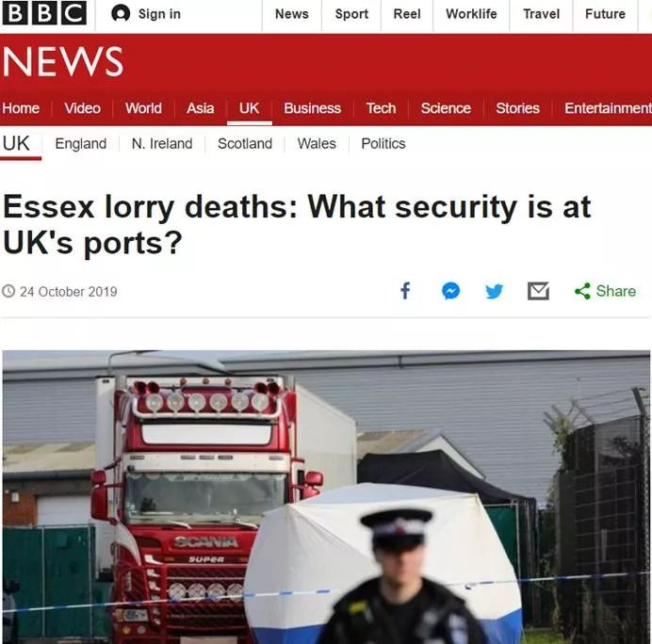
Task: Click the N. Ireland subsection link
Action: [x=162, y=144]
